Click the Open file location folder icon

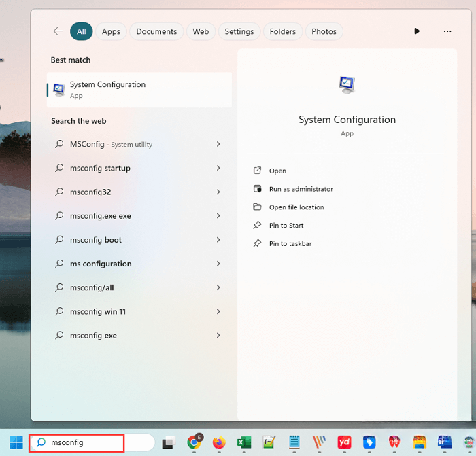[257, 207]
